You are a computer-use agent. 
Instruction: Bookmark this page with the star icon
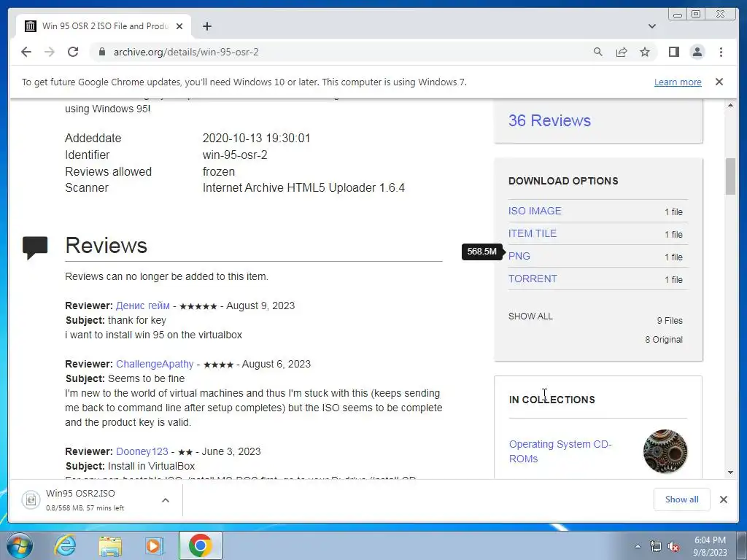pos(645,52)
